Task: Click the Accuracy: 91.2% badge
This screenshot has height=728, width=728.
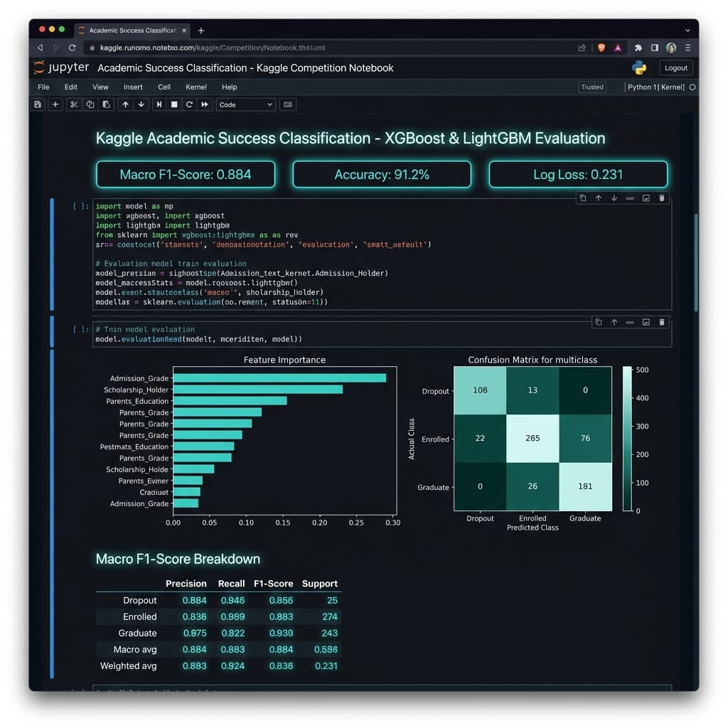Action: pos(382,175)
